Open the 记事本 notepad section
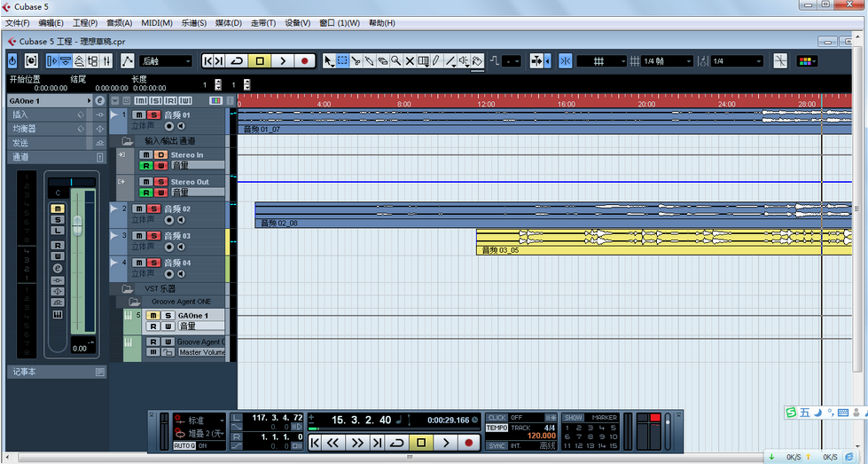 click(x=57, y=372)
